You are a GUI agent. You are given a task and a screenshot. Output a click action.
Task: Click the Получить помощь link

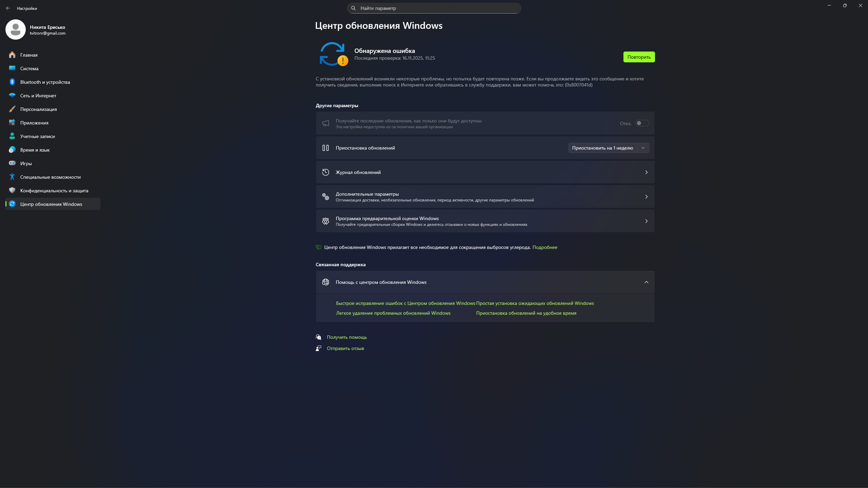[x=347, y=337]
